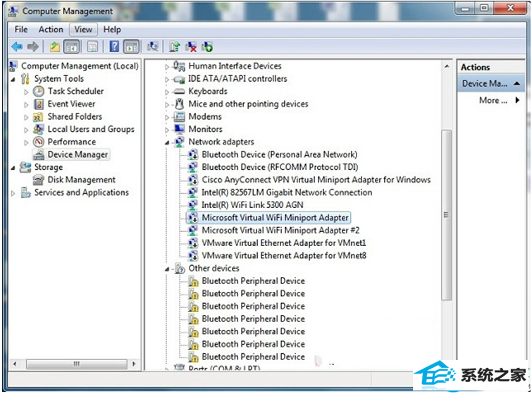Click the Update Driver Software toolbar icon

tap(174, 47)
